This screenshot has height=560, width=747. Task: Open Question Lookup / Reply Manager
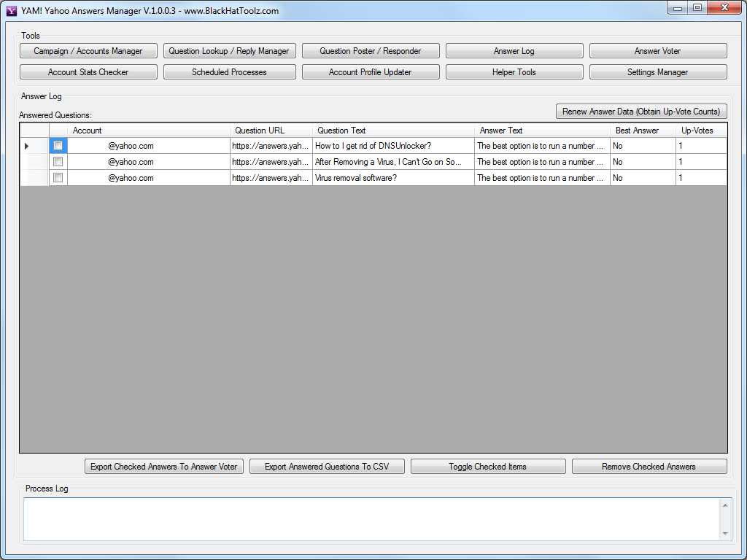point(229,51)
